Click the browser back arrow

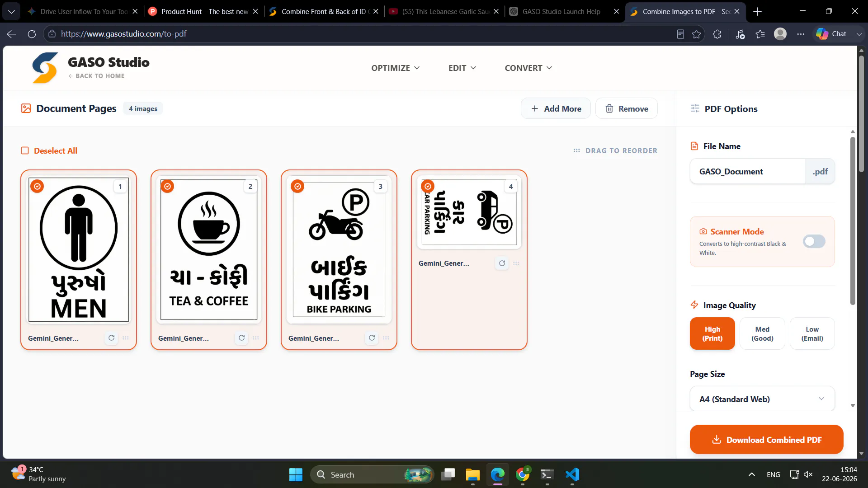[x=12, y=34]
